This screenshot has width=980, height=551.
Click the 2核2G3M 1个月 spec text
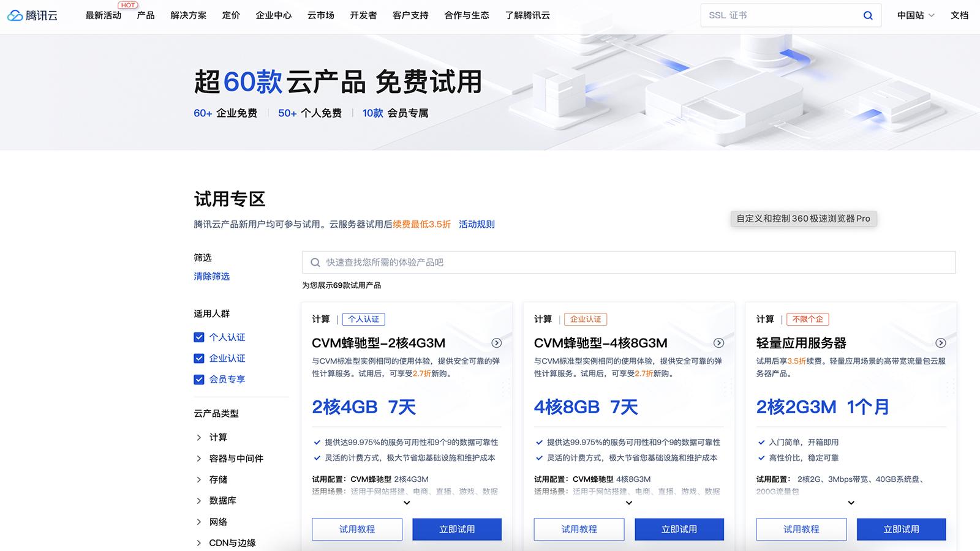(x=823, y=407)
